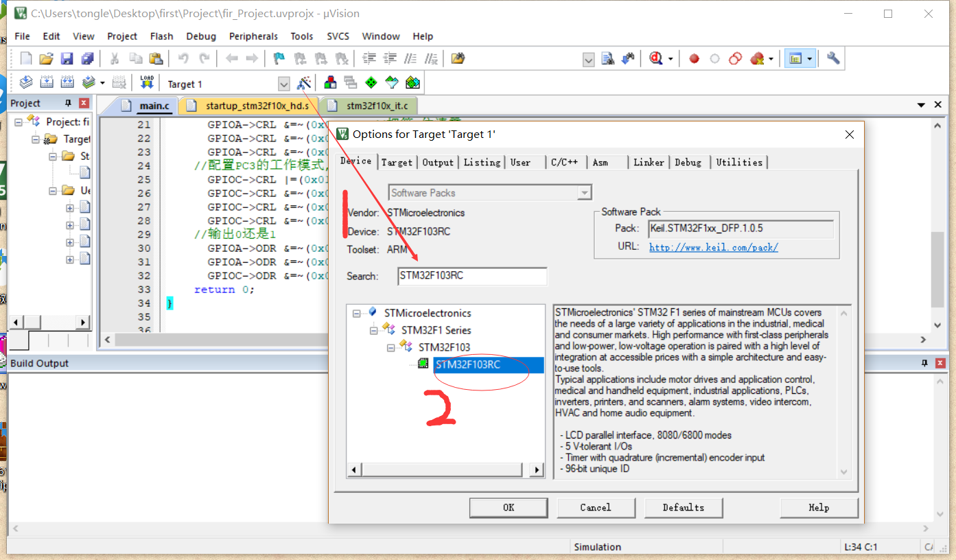Image resolution: width=956 pixels, height=560 pixels.
Task: Open the window layout dropdown arrow
Action: (810, 59)
